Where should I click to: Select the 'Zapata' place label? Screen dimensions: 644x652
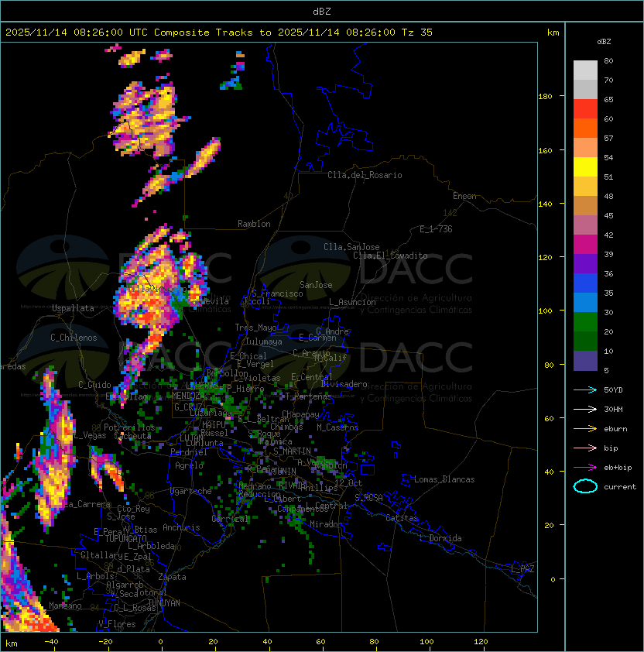click(172, 577)
